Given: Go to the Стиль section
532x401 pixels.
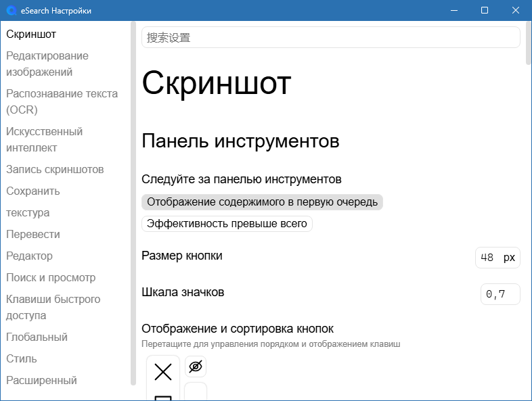Looking at the screenshot, I should 22,359.
